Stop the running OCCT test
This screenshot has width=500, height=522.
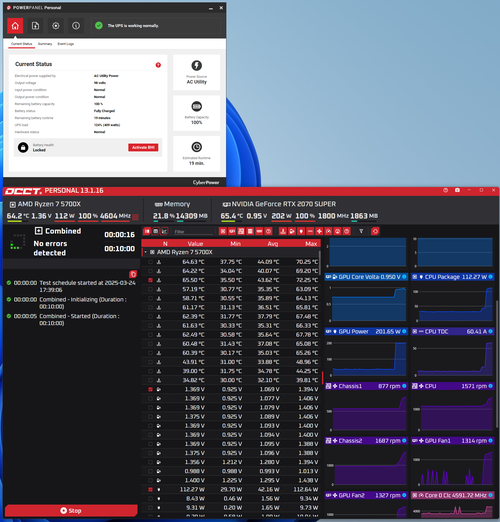[x=71, y=511]
